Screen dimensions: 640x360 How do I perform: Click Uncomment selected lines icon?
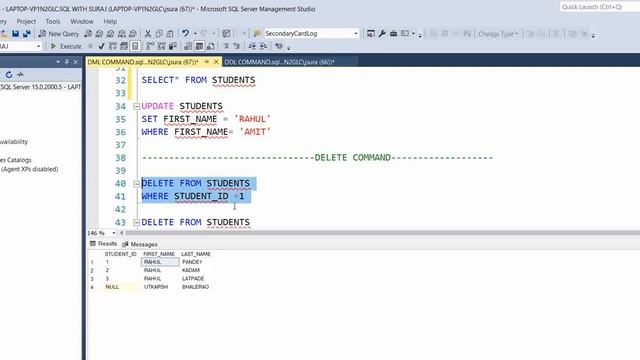point(237,46)
